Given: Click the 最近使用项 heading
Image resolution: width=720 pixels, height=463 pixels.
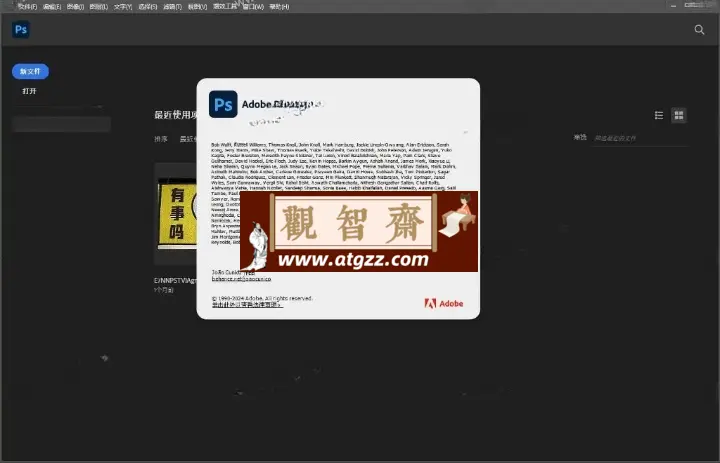Looking at the screenshot, I should point(176,115).
